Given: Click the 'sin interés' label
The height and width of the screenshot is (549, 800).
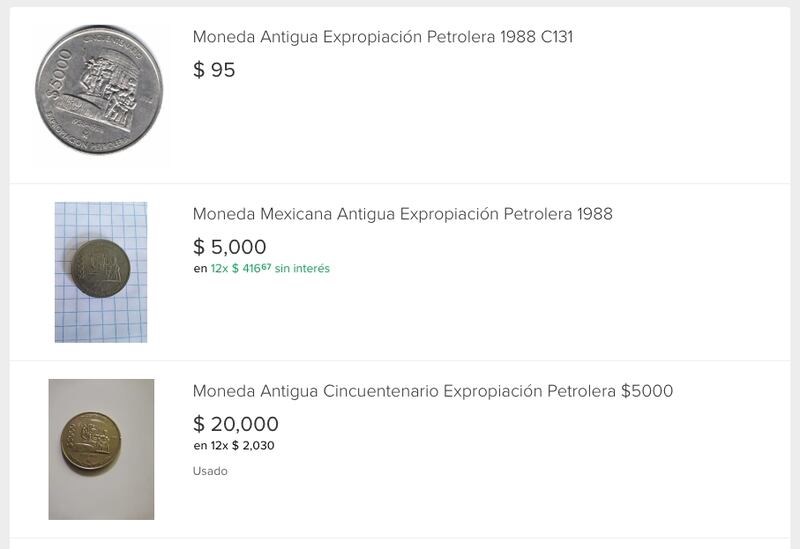Looking at the screenshot, I should [x=302, y=269].
